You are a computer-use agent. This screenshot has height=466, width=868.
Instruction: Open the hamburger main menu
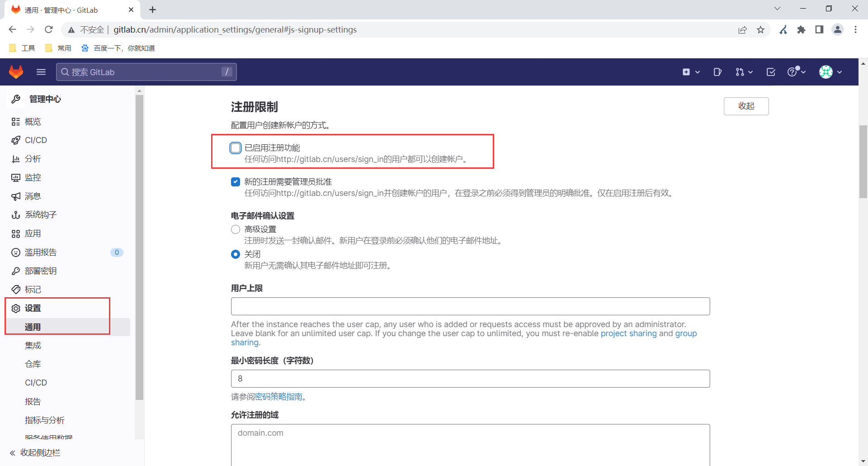click(41, 72)
